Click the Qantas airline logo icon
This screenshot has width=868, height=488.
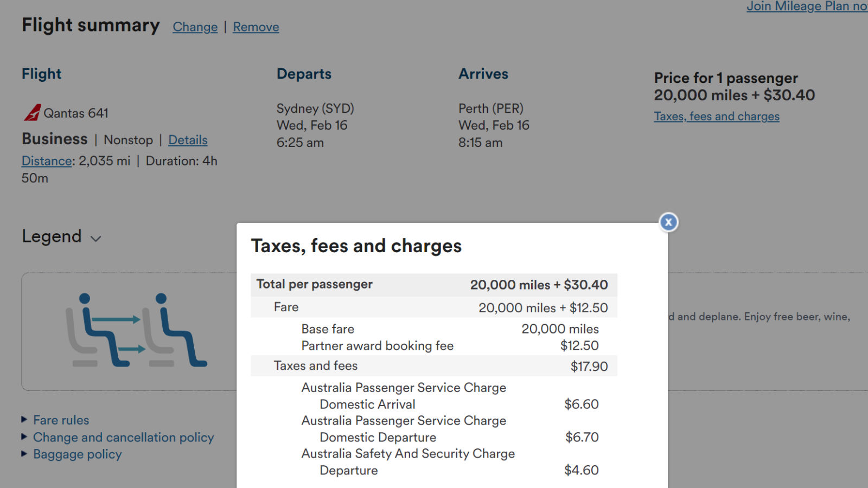click(x=32, y=113)
